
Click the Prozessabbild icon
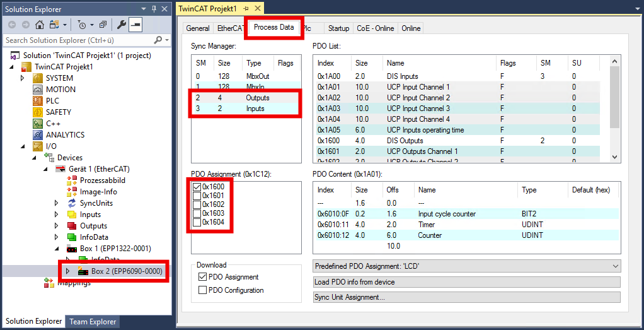tap(72, 180)
